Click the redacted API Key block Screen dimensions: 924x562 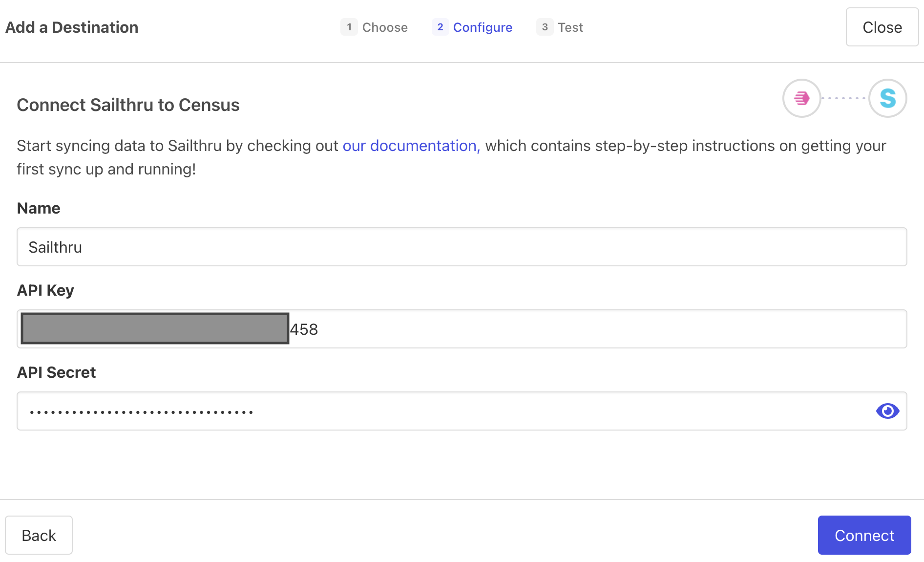[x=155, y=328]
